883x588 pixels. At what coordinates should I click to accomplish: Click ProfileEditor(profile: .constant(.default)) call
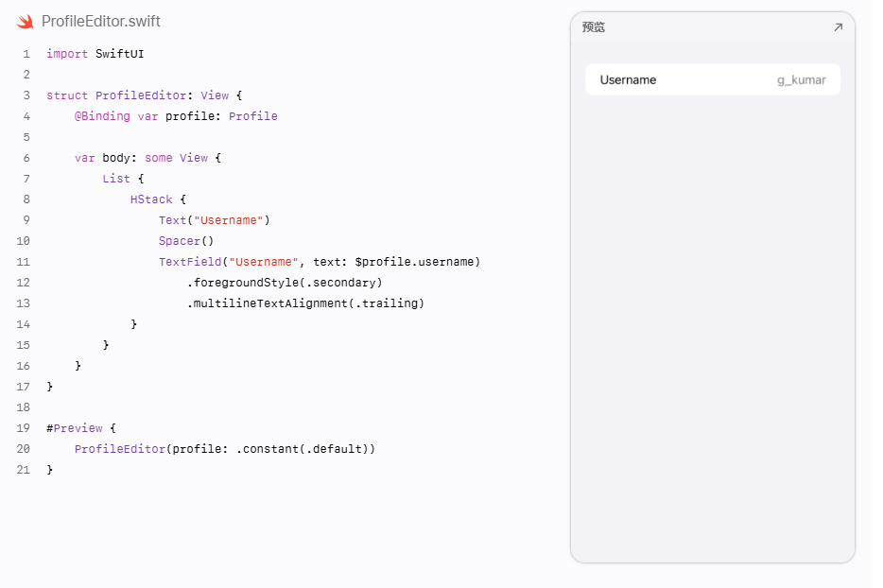tap(225, 449)
